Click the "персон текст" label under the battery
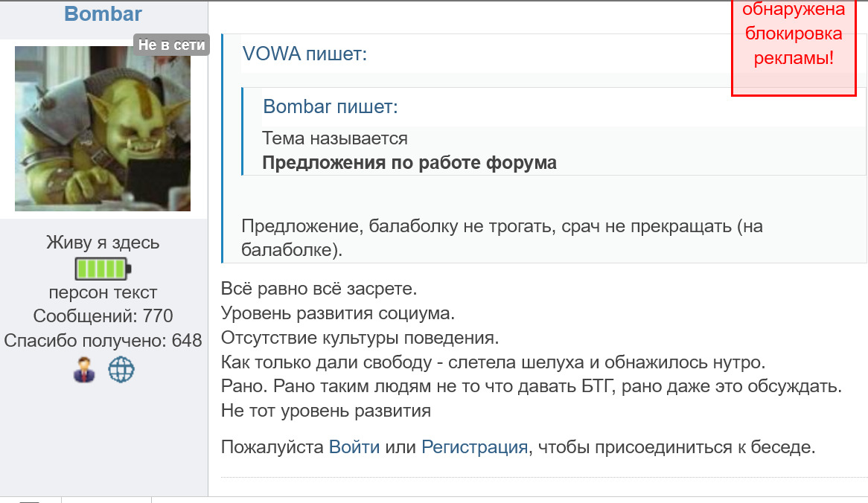The image size is (868, 503). [x=103, y=292]
